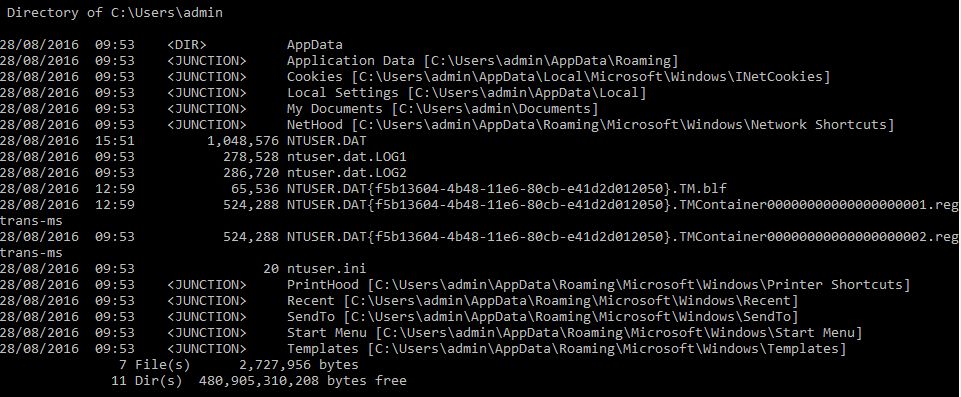961x397 pixels.
Task: Select the NTUSER.DAT file name
Action: click(x=327, y=140)
